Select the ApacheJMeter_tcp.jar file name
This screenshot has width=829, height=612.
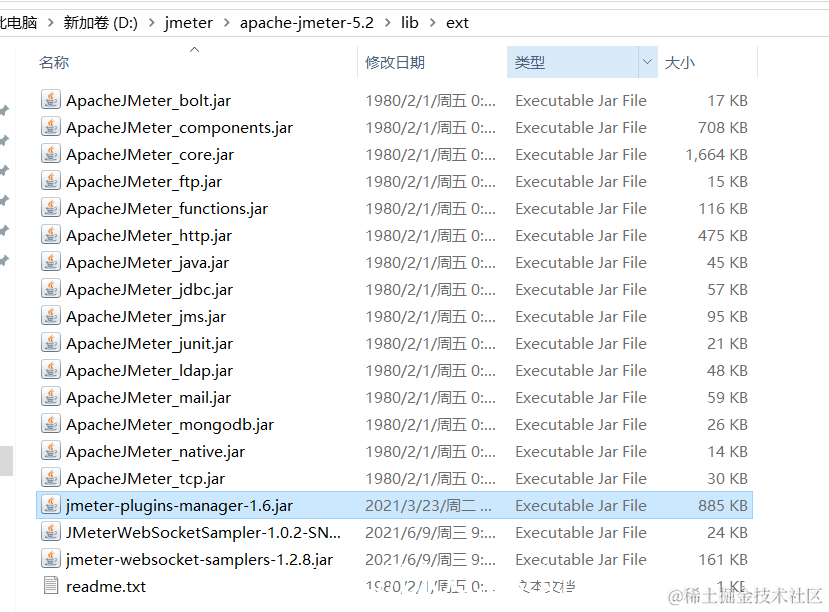pyautogui.click(x=145, y=478)
